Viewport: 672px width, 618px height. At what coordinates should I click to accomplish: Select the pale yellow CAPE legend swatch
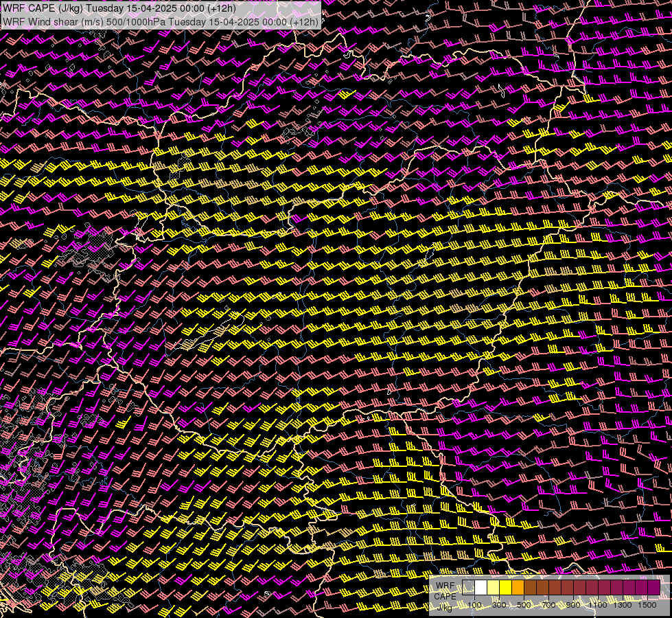pos(494,588)
